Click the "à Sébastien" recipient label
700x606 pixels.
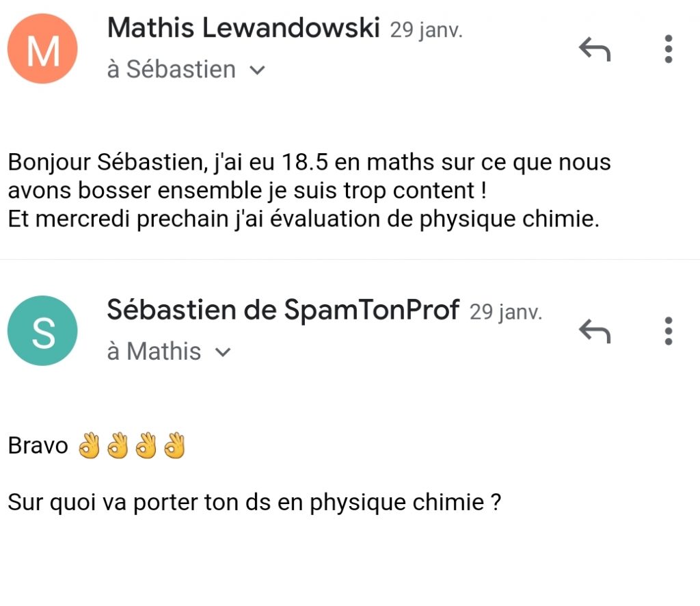click(171, 70)
